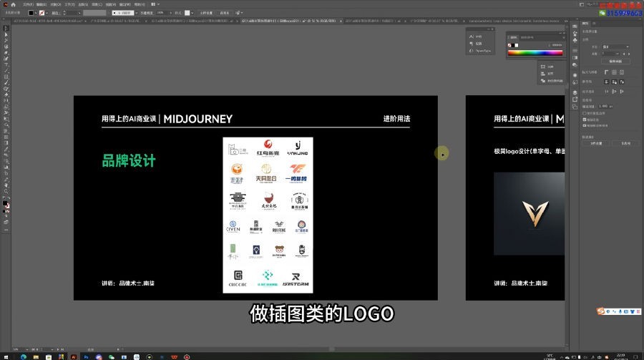Toggle show rulers in 标尺与网格 row
Viewport: 644px width, 360px height.
point(607,72)
